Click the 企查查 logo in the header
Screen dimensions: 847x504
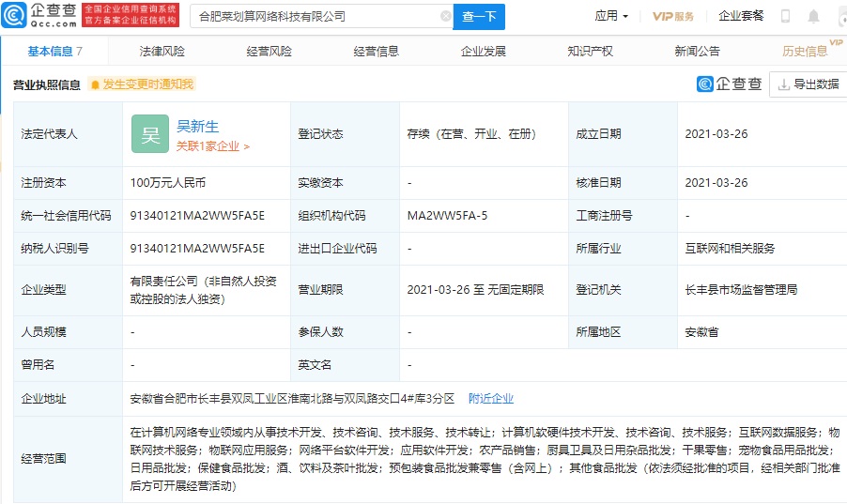(x=40, y=15)
